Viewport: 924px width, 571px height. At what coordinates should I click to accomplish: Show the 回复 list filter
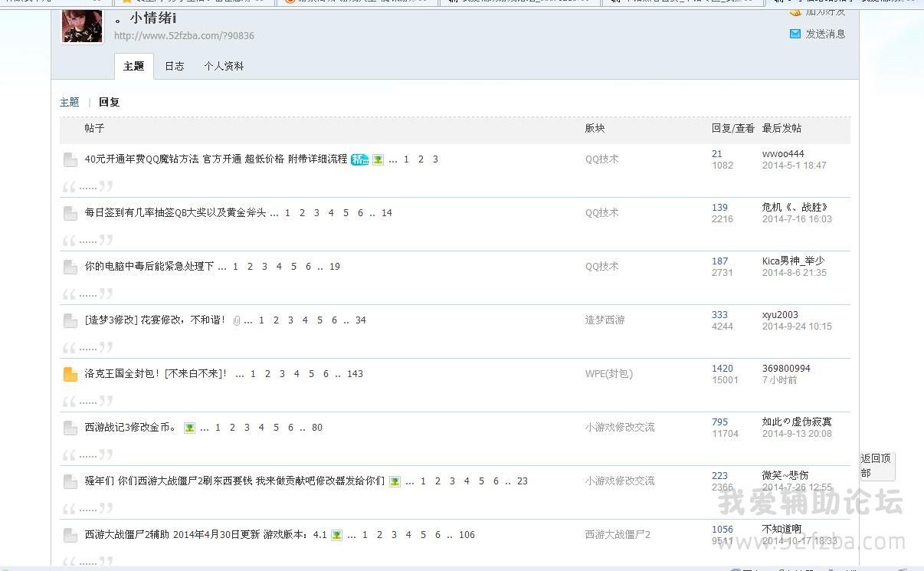pyautogui.click(x=109, y=102)
